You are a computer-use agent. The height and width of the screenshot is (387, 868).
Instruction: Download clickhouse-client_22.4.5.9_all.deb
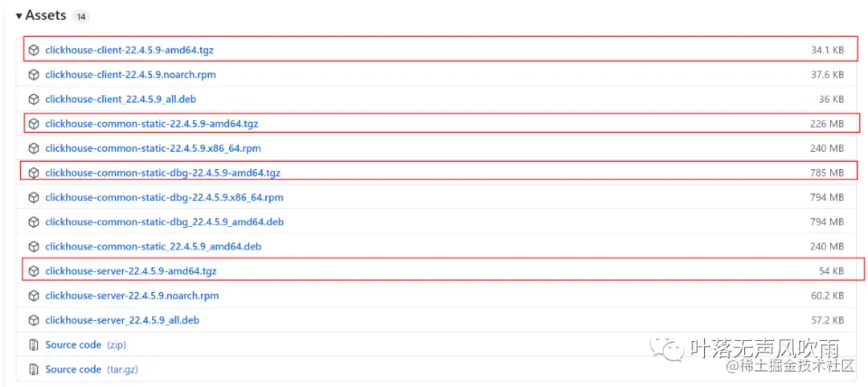click(121, 99)
